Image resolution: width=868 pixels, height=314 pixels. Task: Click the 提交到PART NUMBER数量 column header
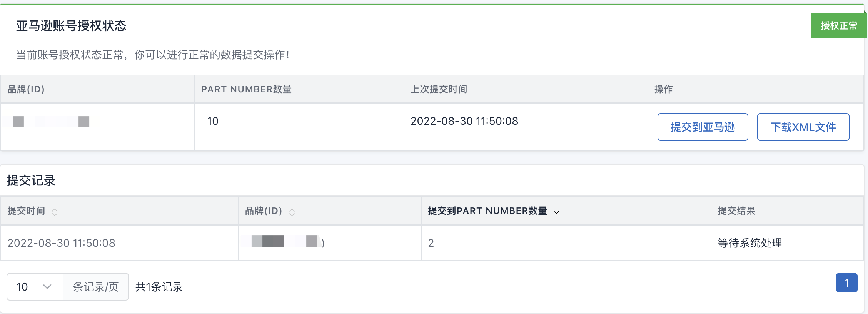coord(487,211)
